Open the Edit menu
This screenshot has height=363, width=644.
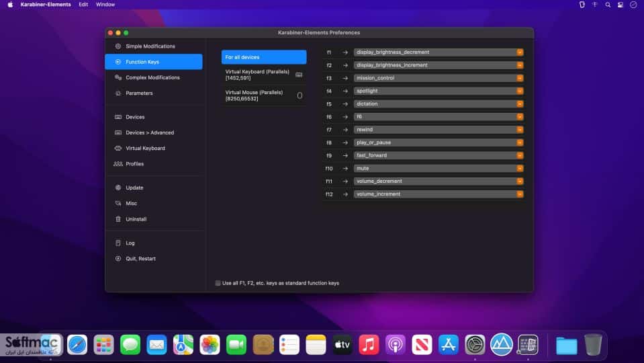point(83,5)
